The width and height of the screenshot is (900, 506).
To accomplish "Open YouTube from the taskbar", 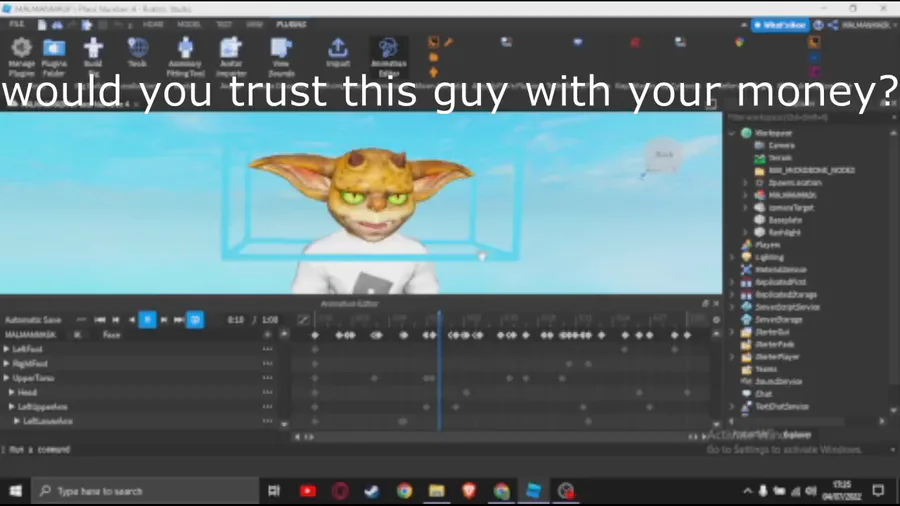I will [x=308, y=491].
